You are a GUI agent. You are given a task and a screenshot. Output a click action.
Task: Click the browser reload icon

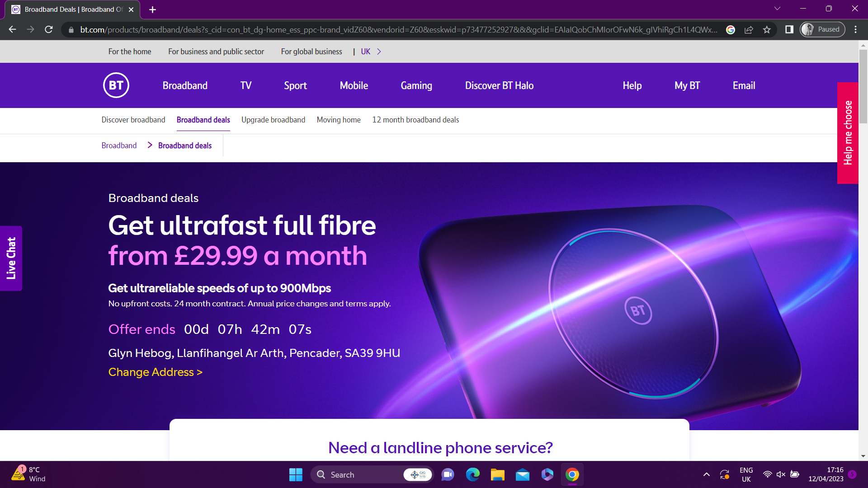pos(49,29)
